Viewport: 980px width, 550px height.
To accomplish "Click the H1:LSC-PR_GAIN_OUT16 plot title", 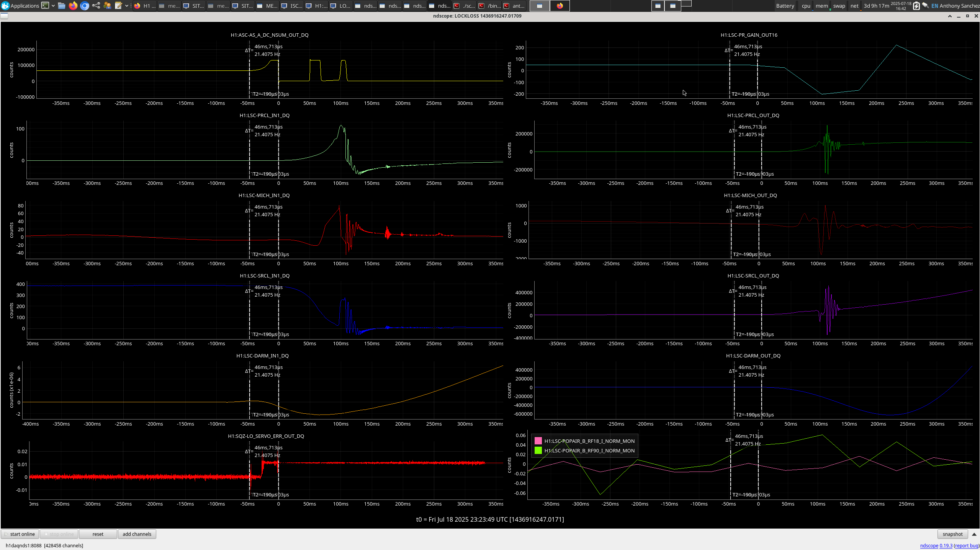I will pos(749,35).
